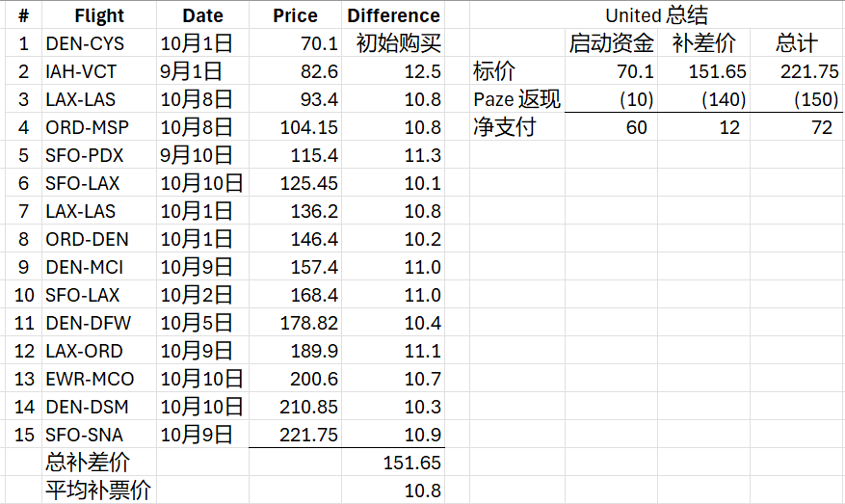
Task: Select the DEN-CYS flight cell
Action: tap(99, 43)
